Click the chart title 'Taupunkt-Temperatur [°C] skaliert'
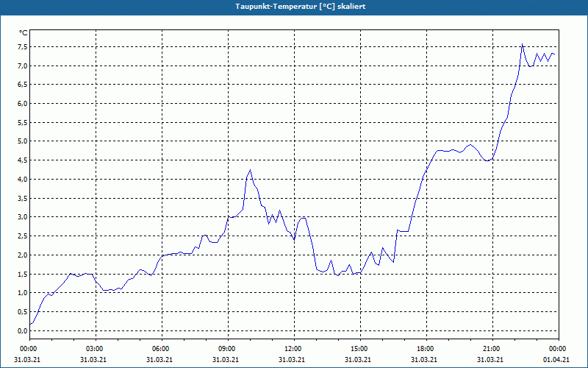 pyautogui.click(x=301, y=7)
